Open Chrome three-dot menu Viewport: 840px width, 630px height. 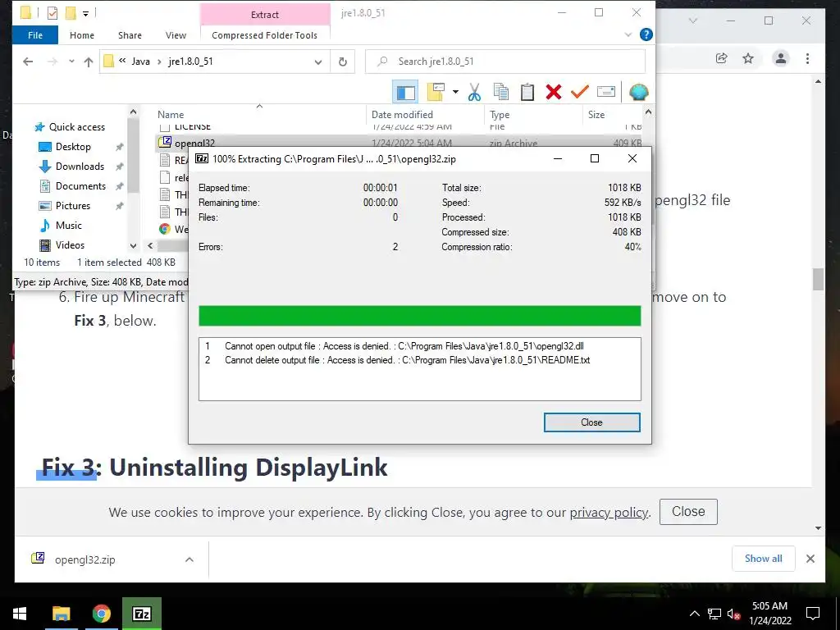(807, 58)
